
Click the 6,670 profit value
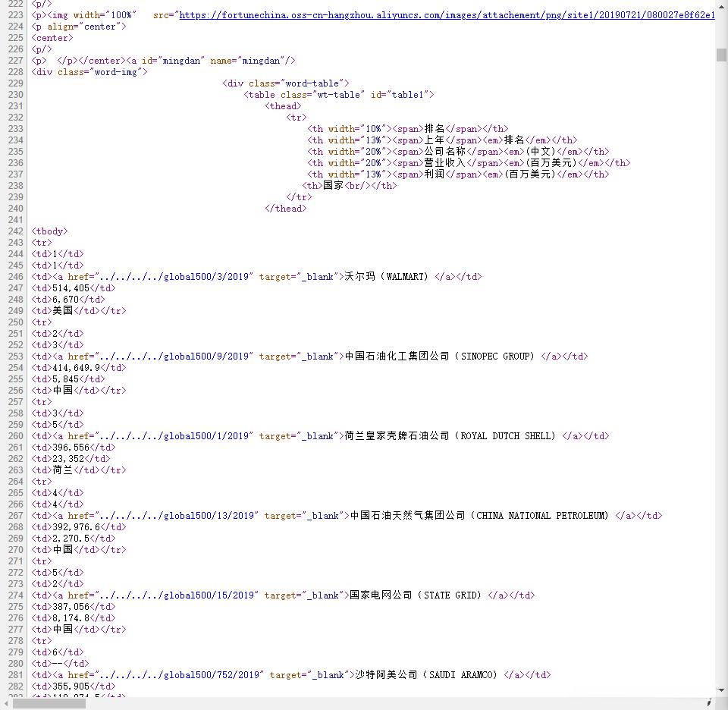[x=65, y=300]
